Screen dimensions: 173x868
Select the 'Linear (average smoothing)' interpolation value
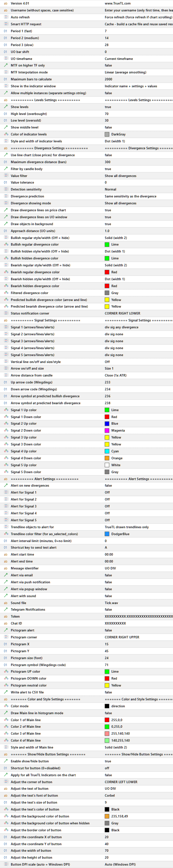(x=126, y=72)
